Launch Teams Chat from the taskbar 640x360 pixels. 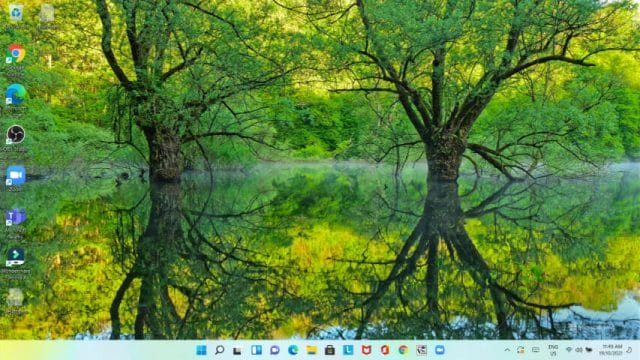point(275,350)
